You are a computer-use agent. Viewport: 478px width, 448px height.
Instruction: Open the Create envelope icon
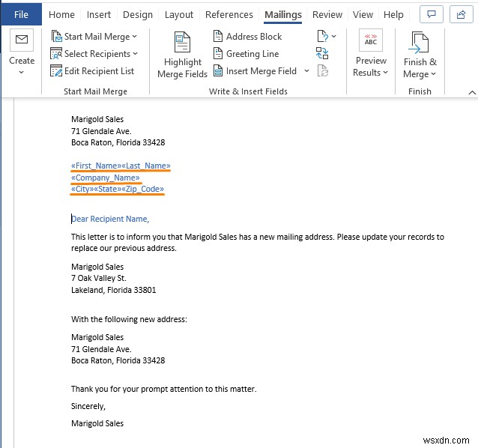click(x=22, y=40)
